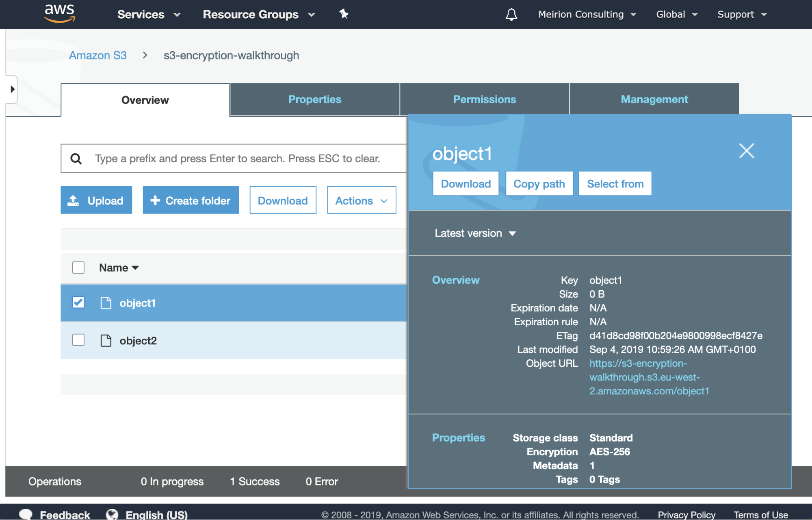Click the file icon next to object2
Viewport: 812px width, 520px height.
[106, 341]
